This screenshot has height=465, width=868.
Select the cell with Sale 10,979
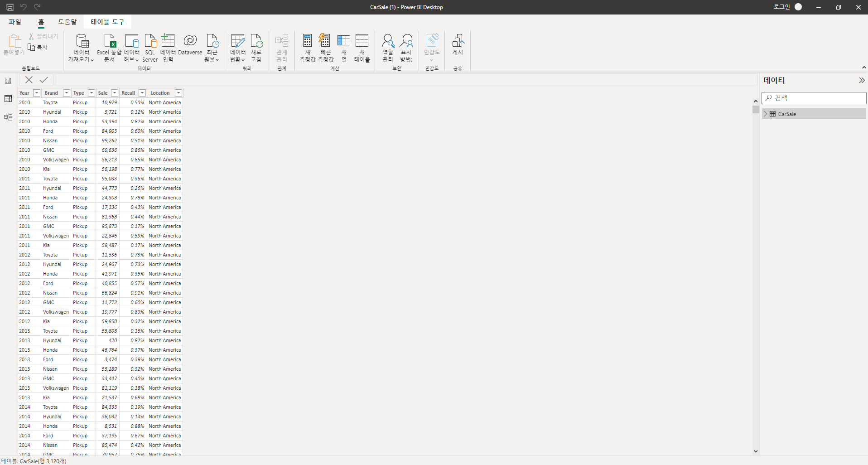click(x=108, y=102)
